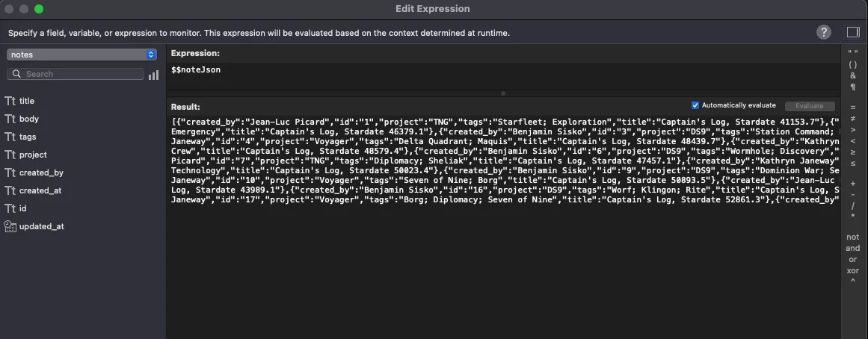Select the title field
The height and width of the screenshot is (339, 868).
(27, 101)
